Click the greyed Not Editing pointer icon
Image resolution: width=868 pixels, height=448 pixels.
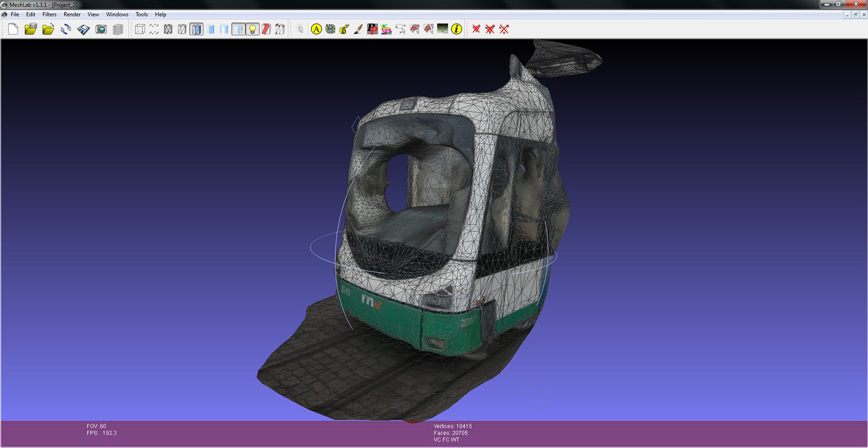coord(299,29)
